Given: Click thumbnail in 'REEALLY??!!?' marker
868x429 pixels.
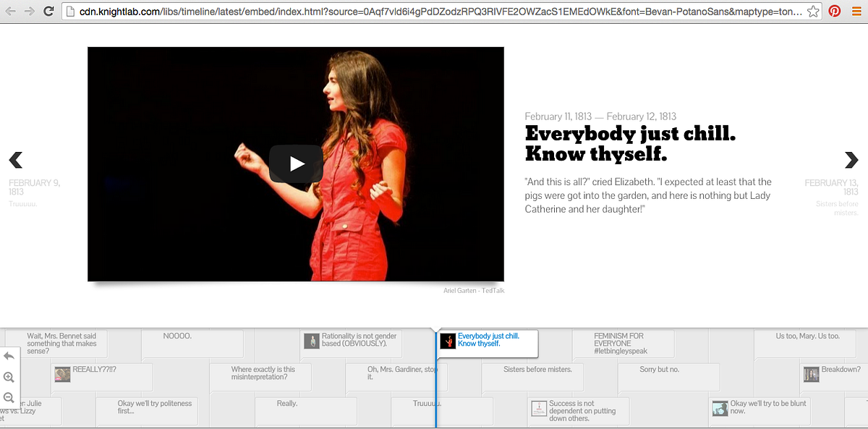Looking at the screenshot, I should point(62,374).
